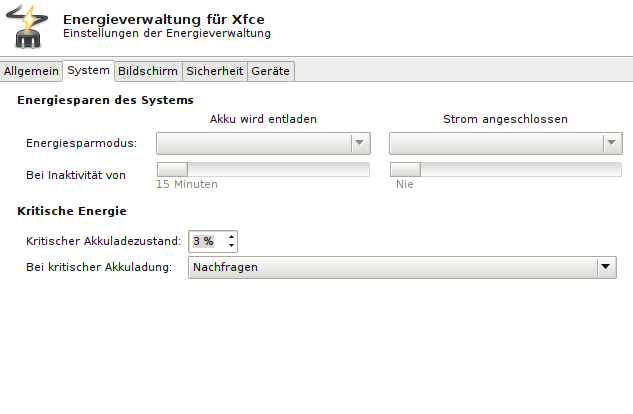Click the Energieverwaltung für Xfce title
The image size is (633, 414).
(163, 19)
